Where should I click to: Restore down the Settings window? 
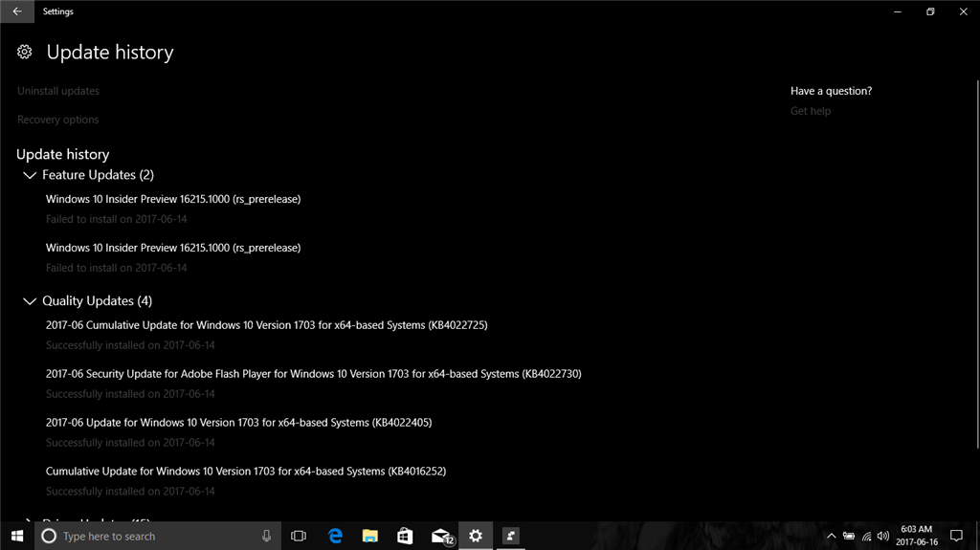pos(930,11)
